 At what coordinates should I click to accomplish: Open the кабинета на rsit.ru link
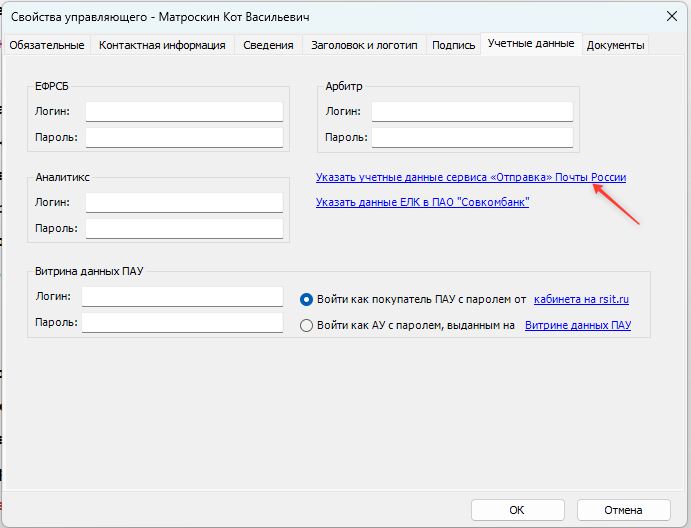pos(581,299)
